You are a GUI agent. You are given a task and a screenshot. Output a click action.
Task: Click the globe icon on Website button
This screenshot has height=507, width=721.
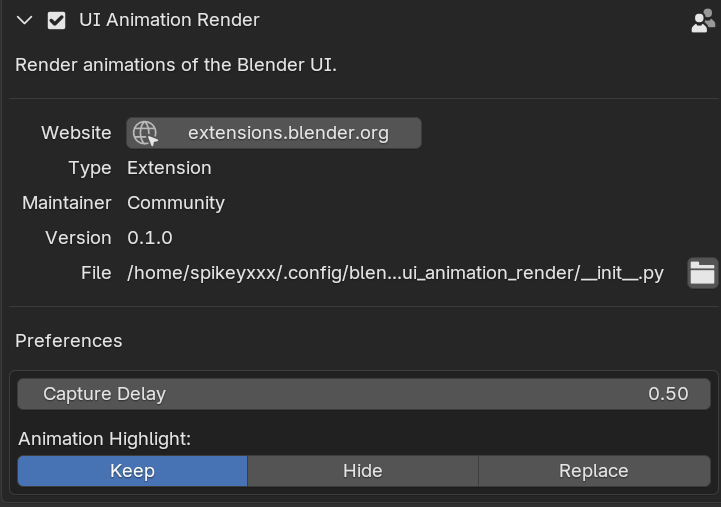click(x=146, y=133)
